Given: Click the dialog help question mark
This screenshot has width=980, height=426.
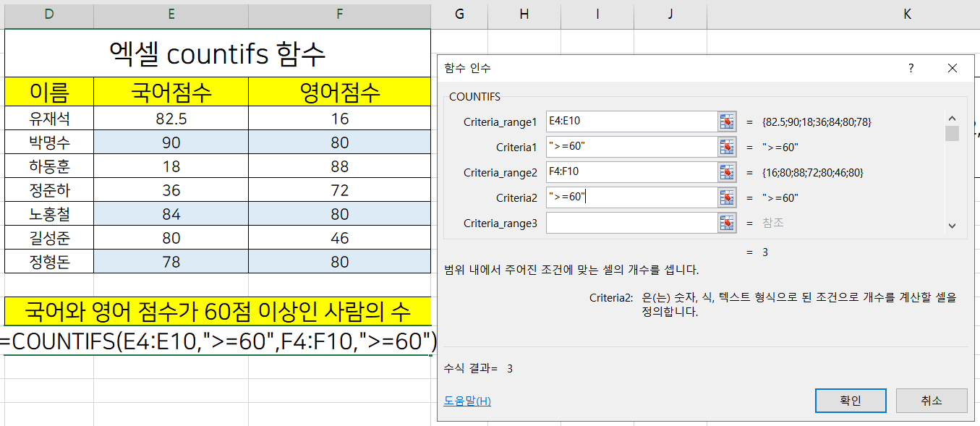Looking at the screenshot, I should click(x=911, y=69).
